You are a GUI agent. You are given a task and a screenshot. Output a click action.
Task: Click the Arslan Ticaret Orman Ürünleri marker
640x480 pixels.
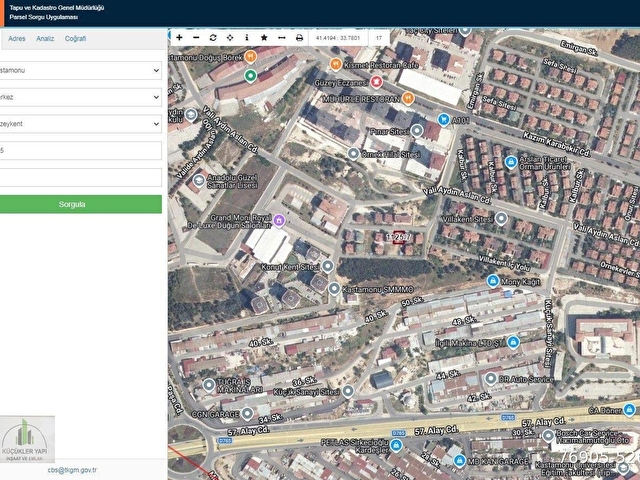point(511,162)
